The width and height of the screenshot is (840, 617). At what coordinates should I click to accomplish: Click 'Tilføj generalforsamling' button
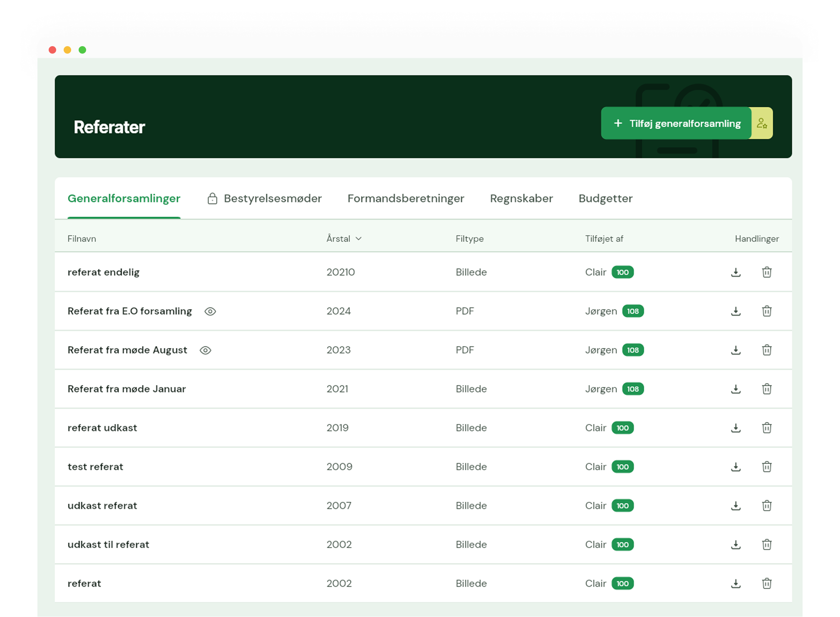(x=676, y=123)
